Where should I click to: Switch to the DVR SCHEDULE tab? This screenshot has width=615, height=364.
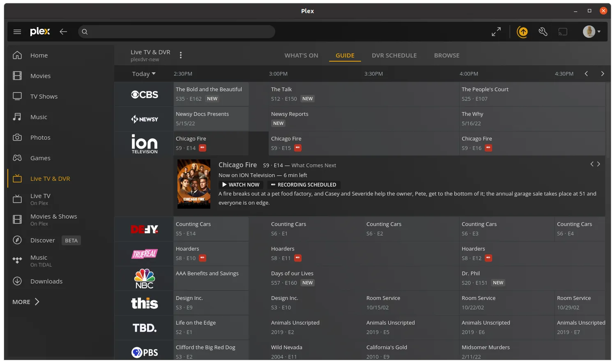tap(394, 55)
